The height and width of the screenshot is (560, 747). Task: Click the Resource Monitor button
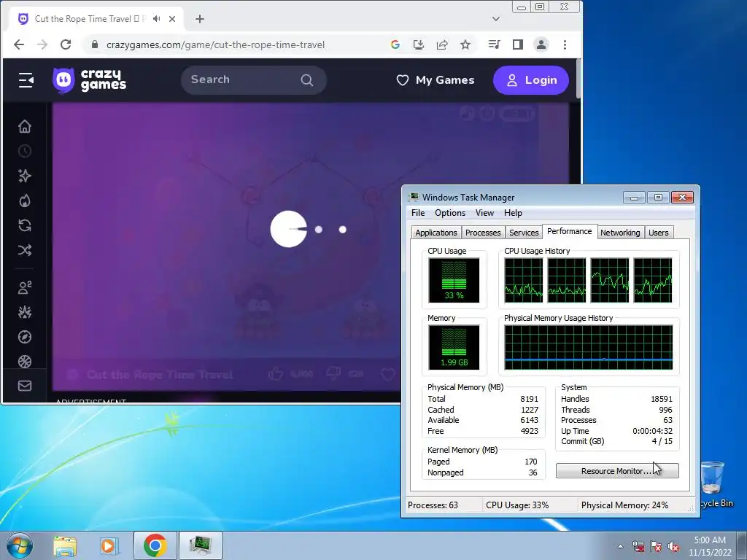(x=617, y=471)
